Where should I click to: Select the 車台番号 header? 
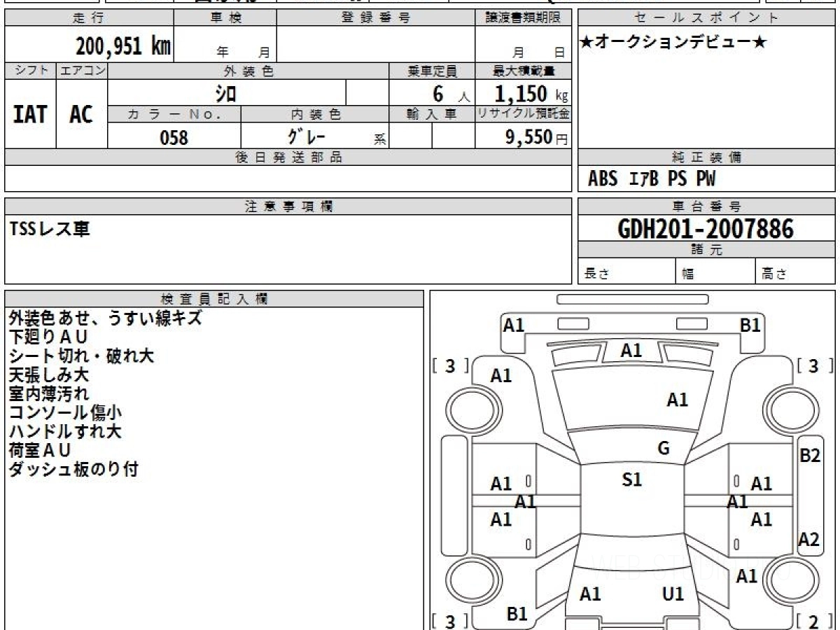(707, 206)
